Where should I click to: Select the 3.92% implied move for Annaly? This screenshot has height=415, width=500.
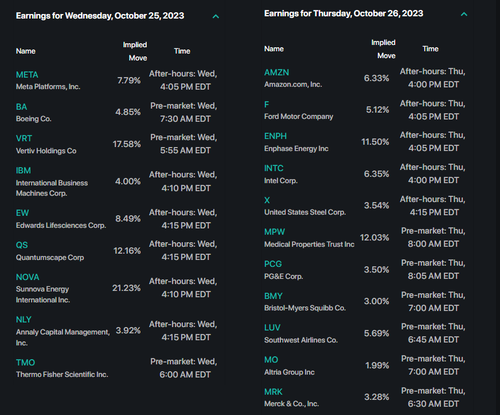pyautogui.click(x=128, y=330)
